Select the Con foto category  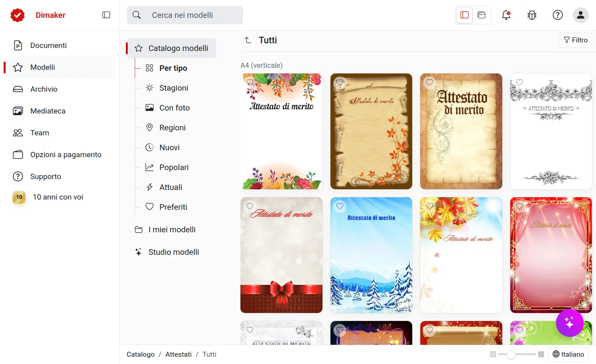[x=174, y=108]
